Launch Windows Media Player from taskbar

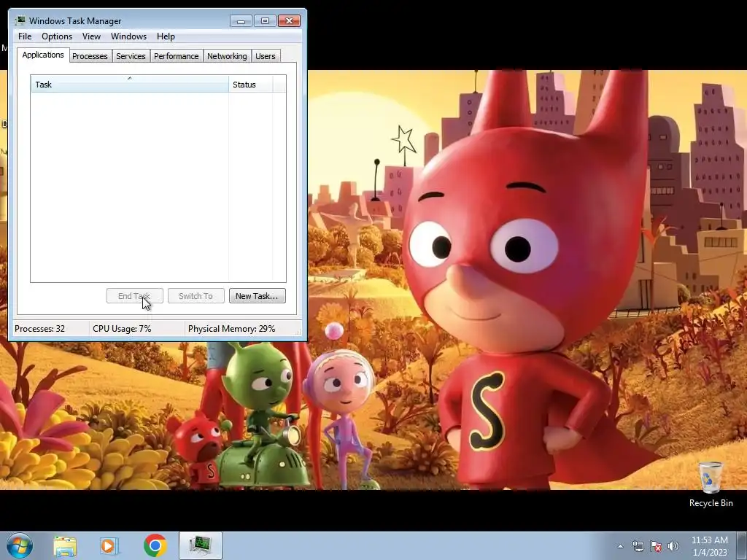pos(109,545)
